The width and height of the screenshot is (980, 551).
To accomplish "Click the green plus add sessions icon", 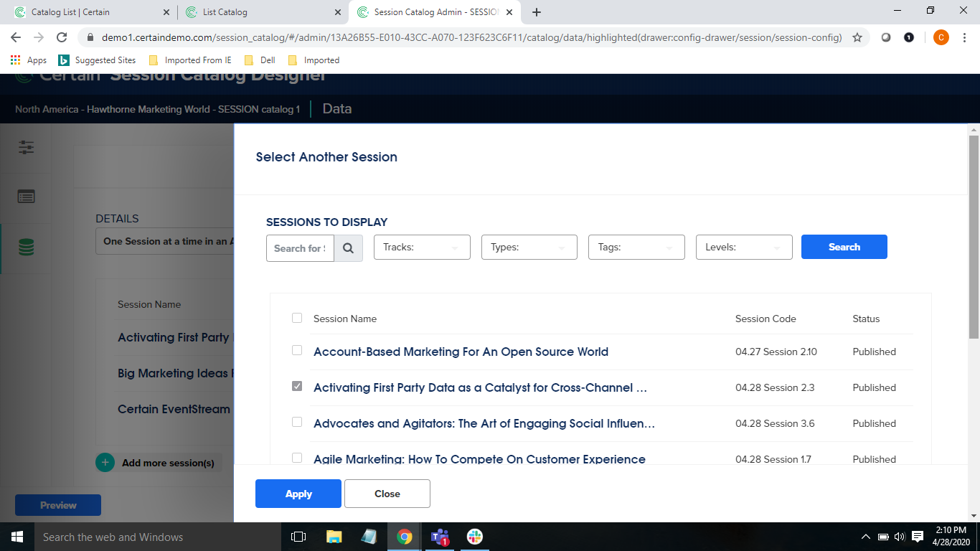I will pos(105,463).
